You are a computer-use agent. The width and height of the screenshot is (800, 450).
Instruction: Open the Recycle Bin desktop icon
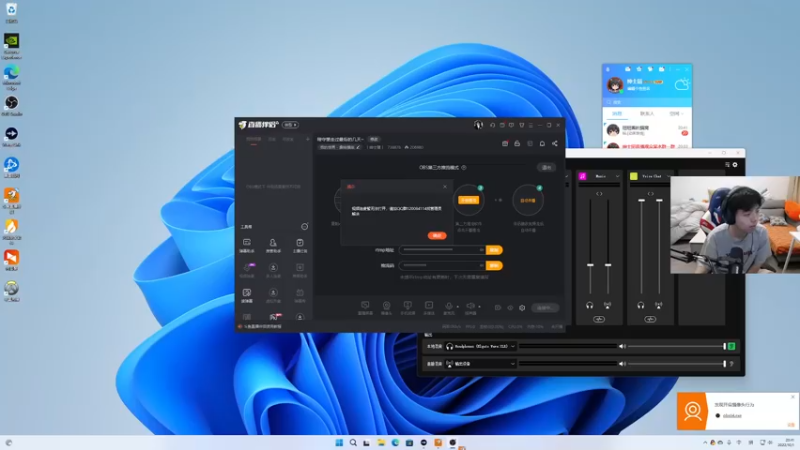pyautogui.click(x=11, y=12)
